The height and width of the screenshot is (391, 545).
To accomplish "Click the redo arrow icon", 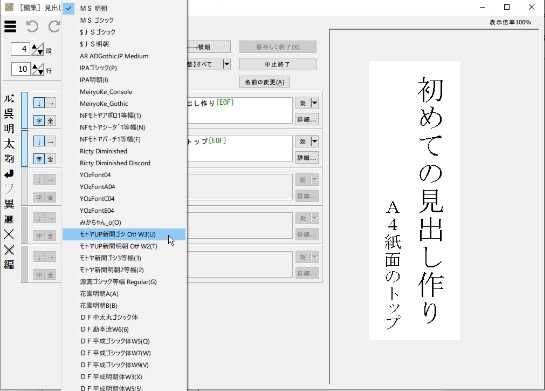I will (x=54, y=26).
